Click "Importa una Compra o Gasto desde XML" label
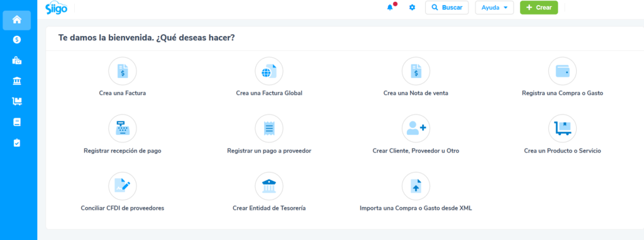The image size is (644, 240). [x=416, y=209]
